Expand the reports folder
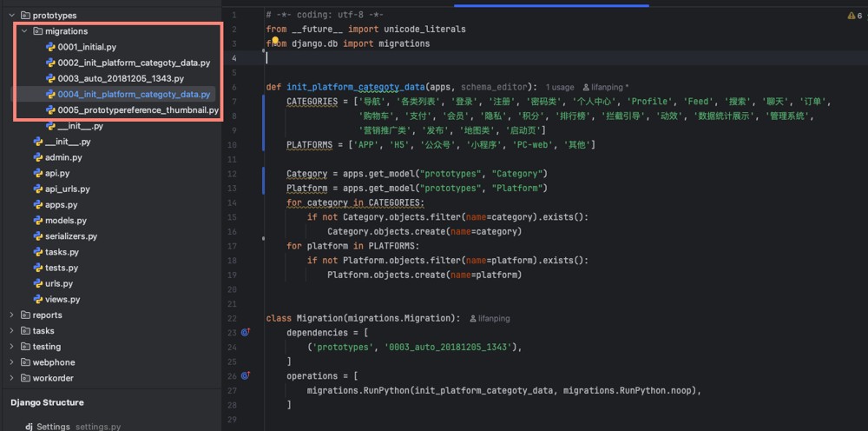The height and width of the screenshot is (431, 868). point(11,315)
